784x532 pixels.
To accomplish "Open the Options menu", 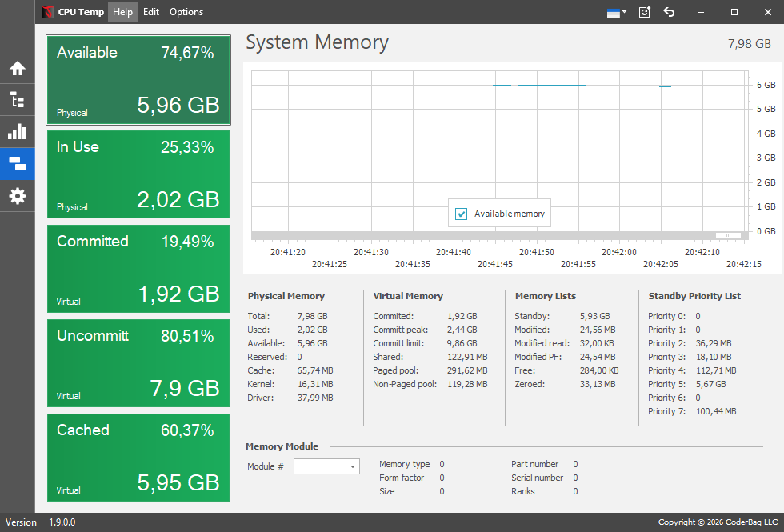I will [186, 12].
